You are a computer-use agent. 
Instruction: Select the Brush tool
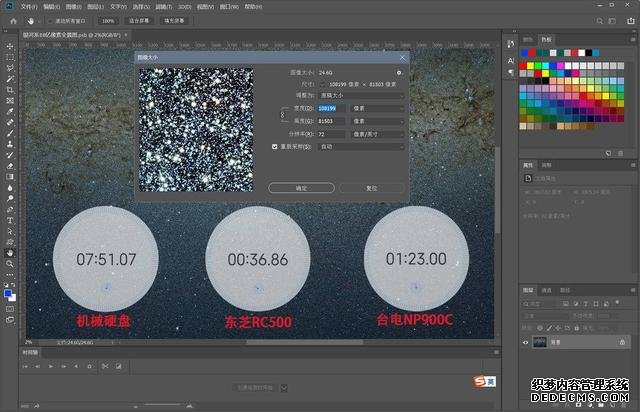tap(10, 133)
